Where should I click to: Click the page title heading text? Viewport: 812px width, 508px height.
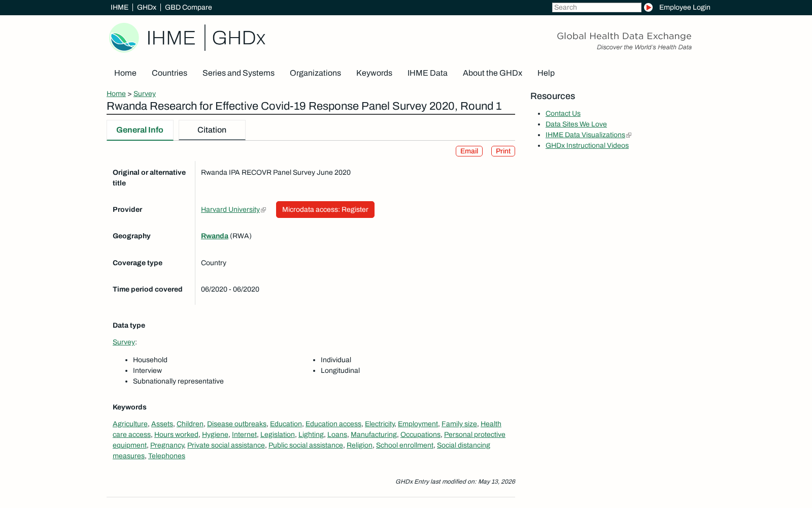click(x=304, y=106)
